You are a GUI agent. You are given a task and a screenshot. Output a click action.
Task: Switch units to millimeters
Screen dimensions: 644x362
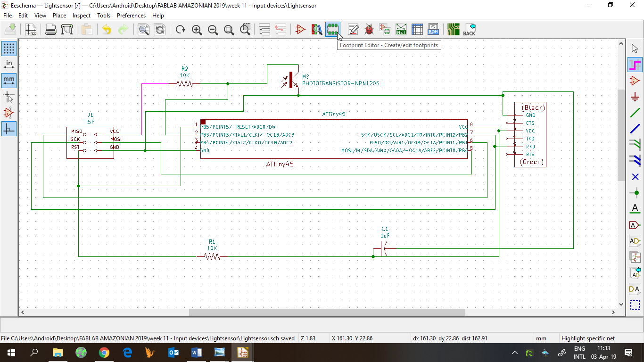coord(9,81)
